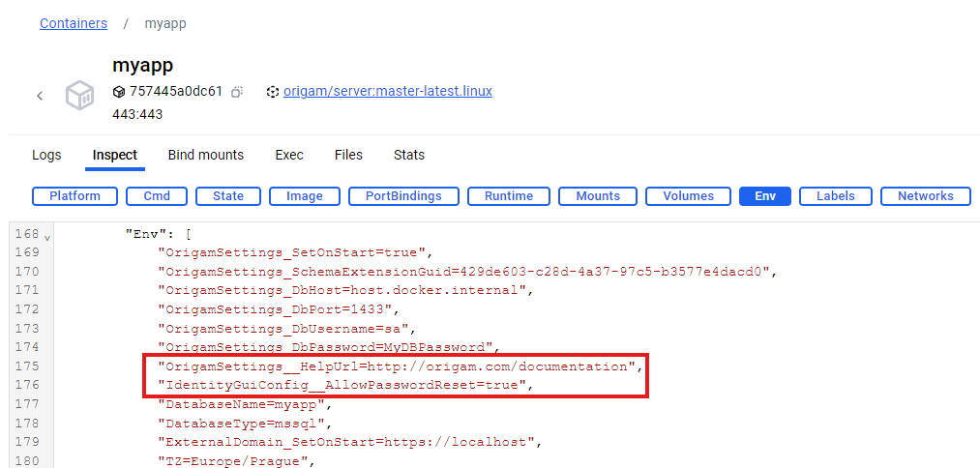Viewport: 980px width, 468px height.
Task: Click the active Env section button
Action: click(765, 196)
